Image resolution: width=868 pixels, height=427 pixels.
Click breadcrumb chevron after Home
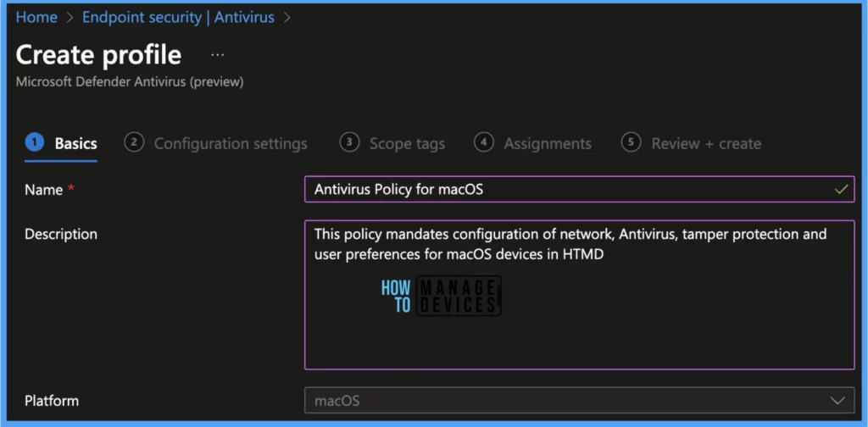(x=70, y=18)
